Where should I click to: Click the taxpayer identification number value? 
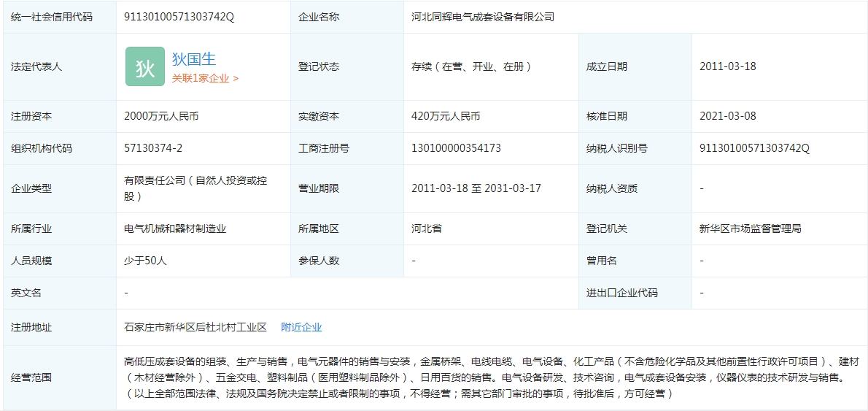754,148
